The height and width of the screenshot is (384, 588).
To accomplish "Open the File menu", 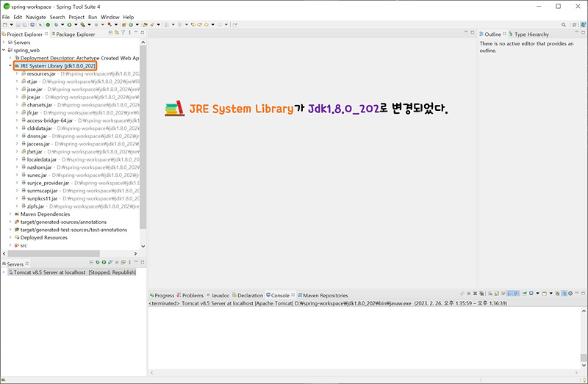I will [x=6, y=17].
